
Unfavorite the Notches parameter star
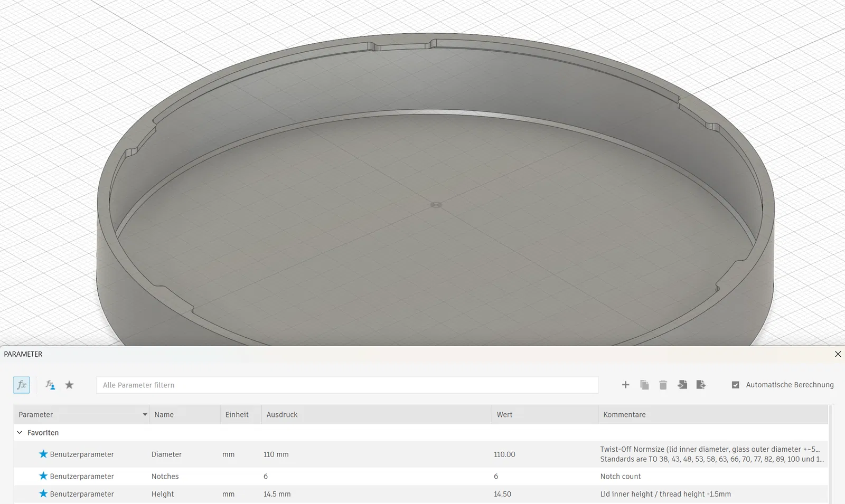pyautogui.click(x=43, y=476)
